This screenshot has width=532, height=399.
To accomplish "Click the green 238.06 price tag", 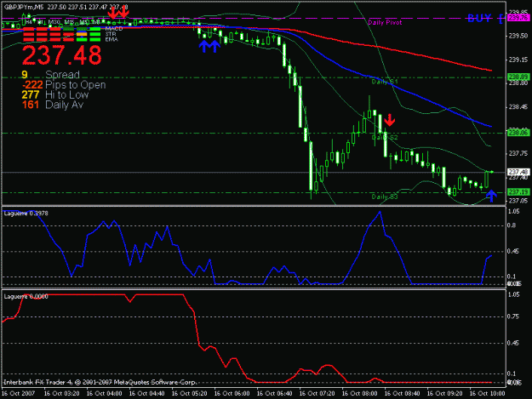I will (x=518, y=133).
